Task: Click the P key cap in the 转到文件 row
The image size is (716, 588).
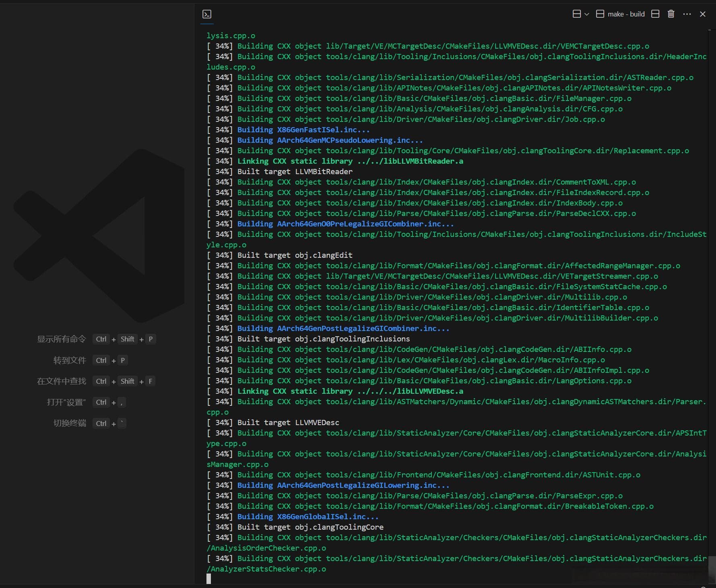Action: click(123, 360)
